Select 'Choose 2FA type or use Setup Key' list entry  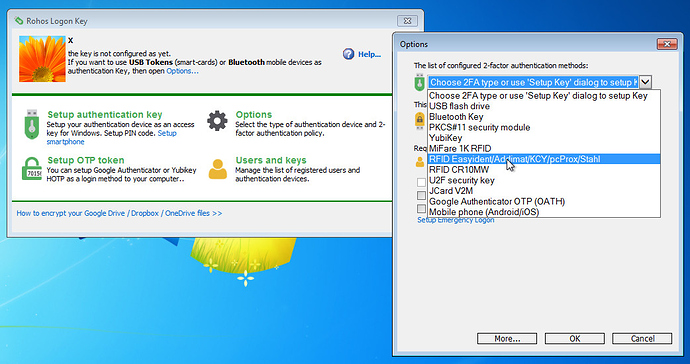click(x=544, y=96)
